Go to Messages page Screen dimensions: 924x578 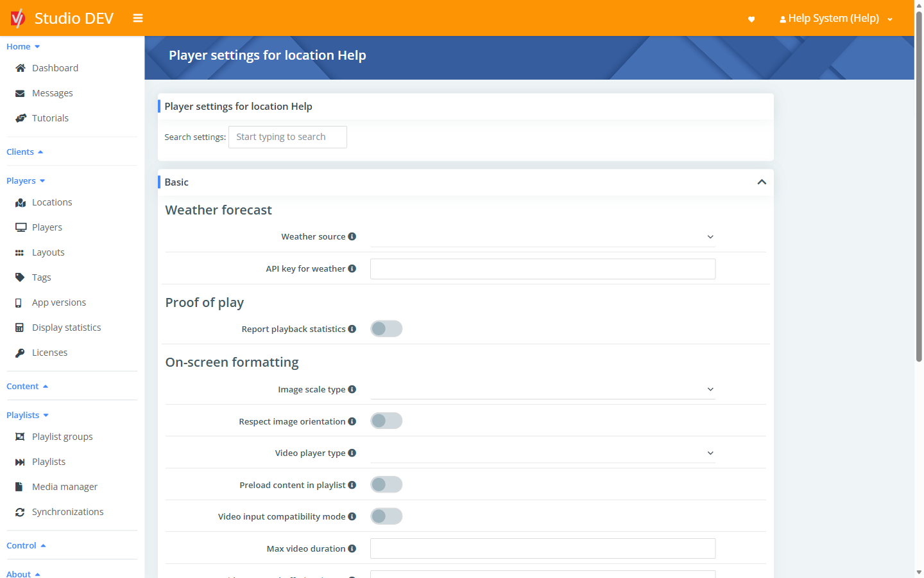pyautogui.click(x=53, y=93)
